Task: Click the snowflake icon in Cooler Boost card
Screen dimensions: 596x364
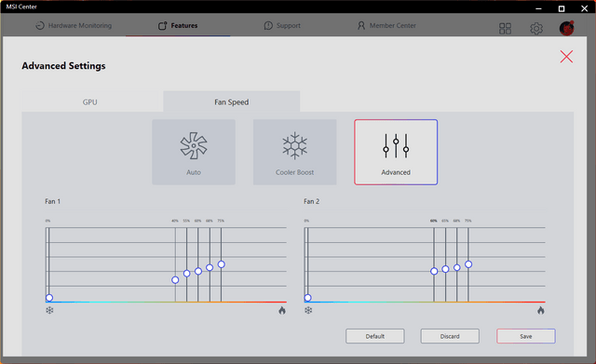Action: (294, 145)
